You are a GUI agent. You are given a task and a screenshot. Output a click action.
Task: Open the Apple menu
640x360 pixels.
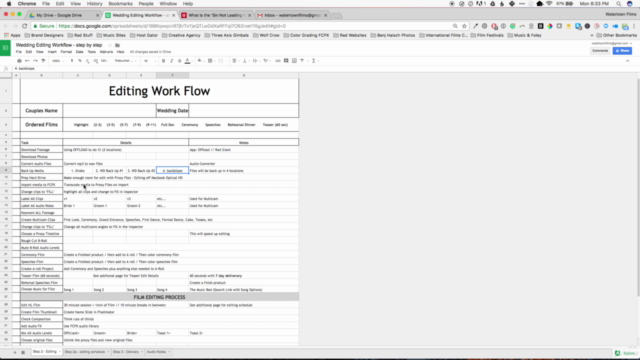[9, 4]
